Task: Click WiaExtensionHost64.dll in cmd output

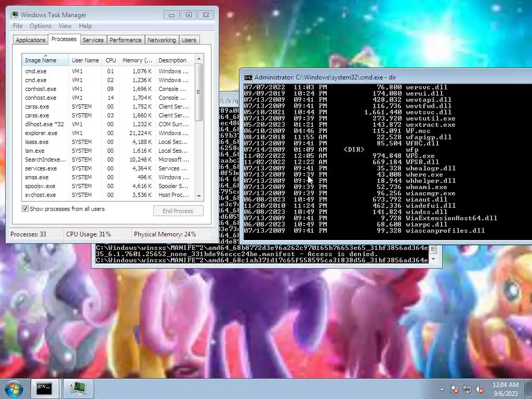Action: point(451,218)
